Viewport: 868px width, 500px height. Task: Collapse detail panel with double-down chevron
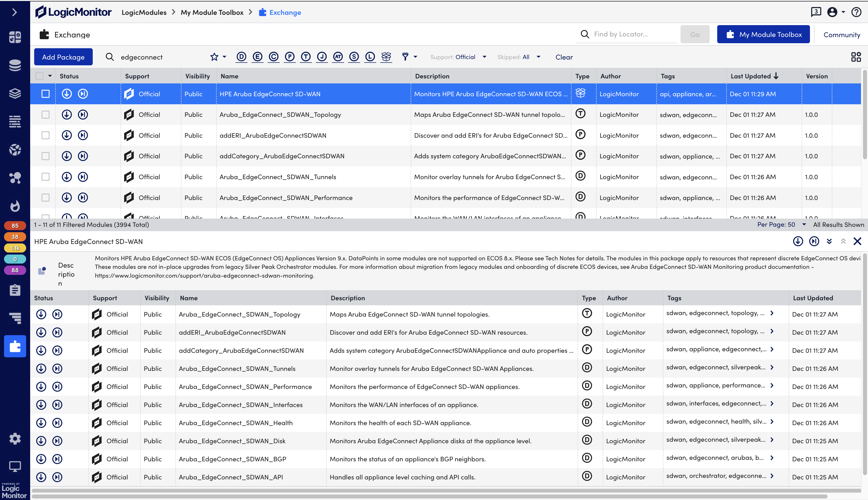tap(829, 241)
